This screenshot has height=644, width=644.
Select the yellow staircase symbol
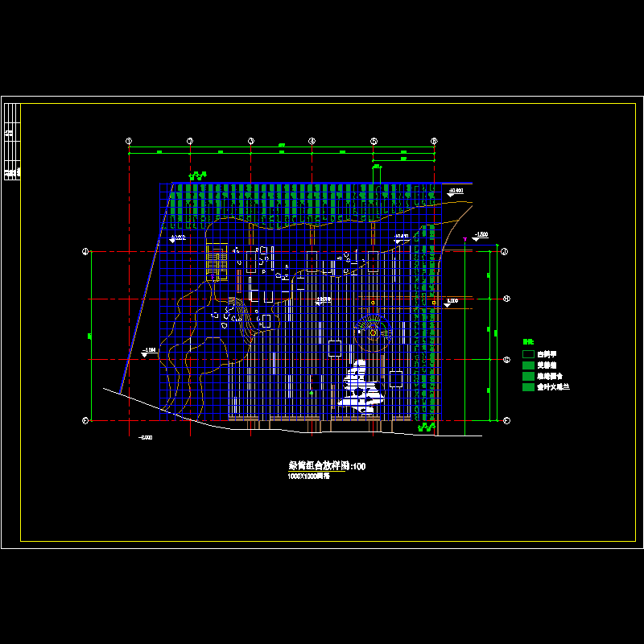(x=215, y=262)
